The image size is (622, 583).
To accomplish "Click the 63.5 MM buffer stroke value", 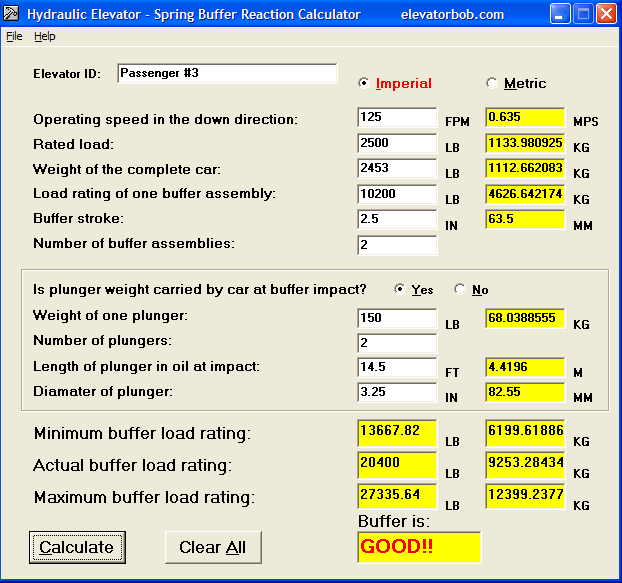I will click(x=525, y=219).
